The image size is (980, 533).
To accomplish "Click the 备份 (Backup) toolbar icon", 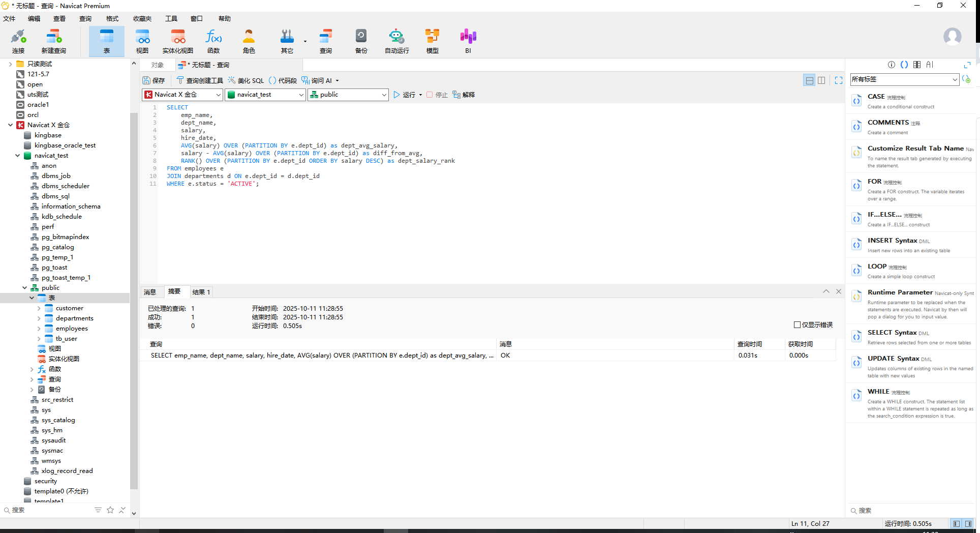I will pyautogui.click(x=361, y=41).
